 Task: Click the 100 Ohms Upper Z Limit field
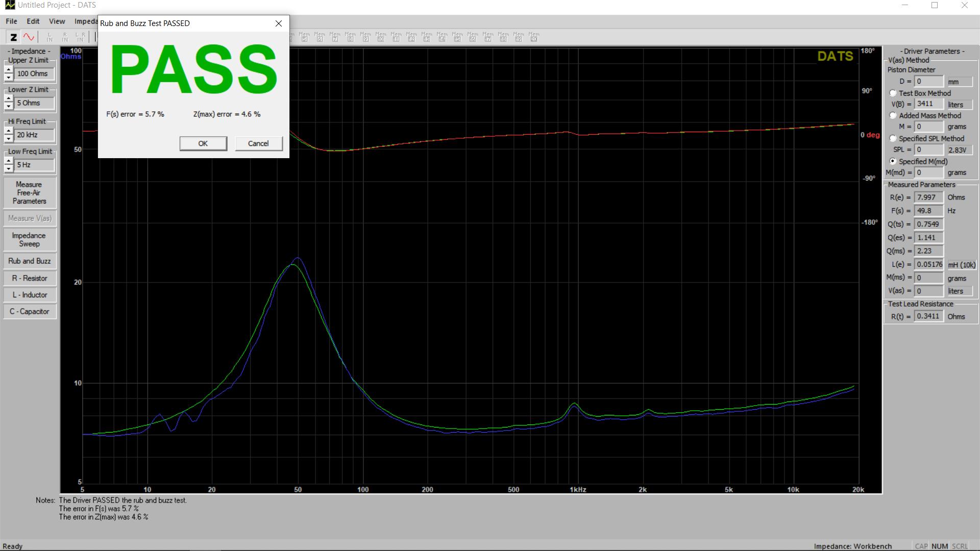click(34, 73)
